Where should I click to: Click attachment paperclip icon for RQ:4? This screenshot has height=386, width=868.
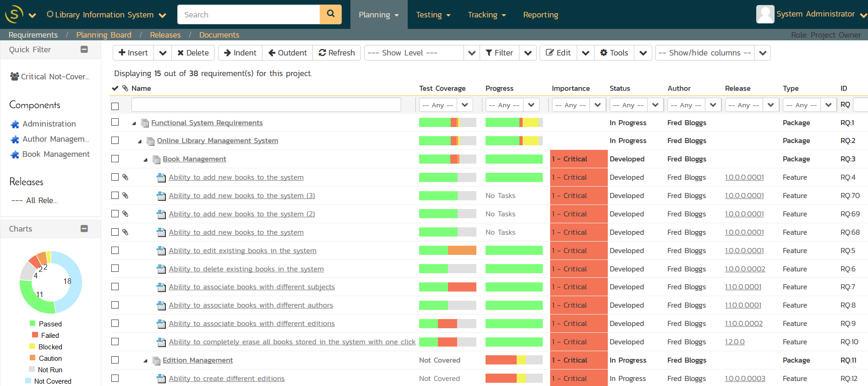(125, 177)
